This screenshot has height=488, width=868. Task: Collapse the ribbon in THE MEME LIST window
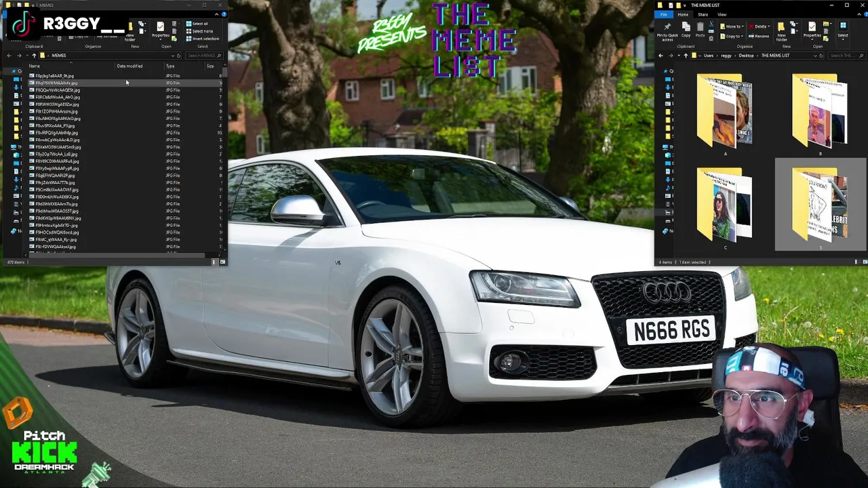859,14
